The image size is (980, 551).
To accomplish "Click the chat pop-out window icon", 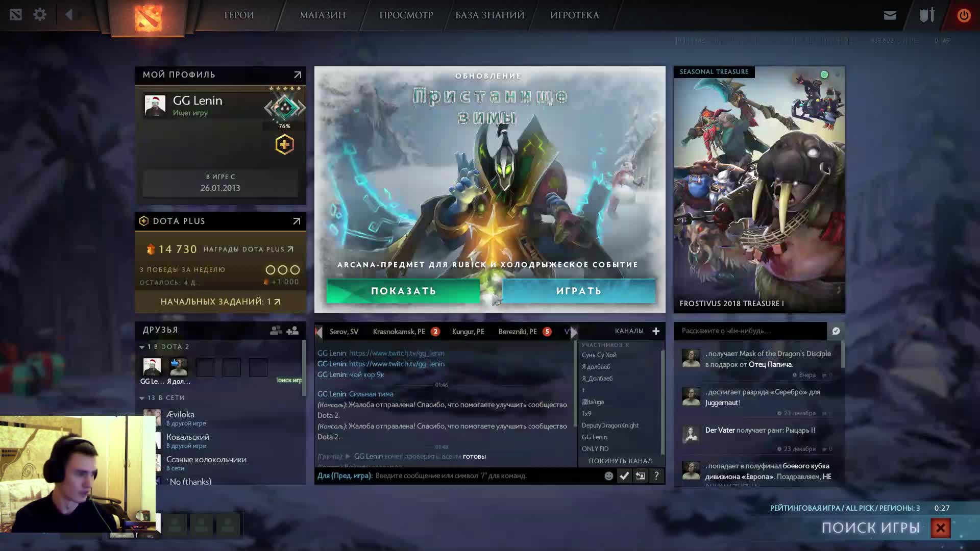I will tap(640, 476).
